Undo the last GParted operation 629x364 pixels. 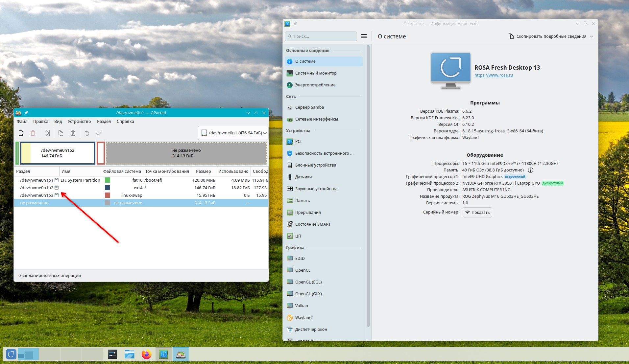[87, 133]
